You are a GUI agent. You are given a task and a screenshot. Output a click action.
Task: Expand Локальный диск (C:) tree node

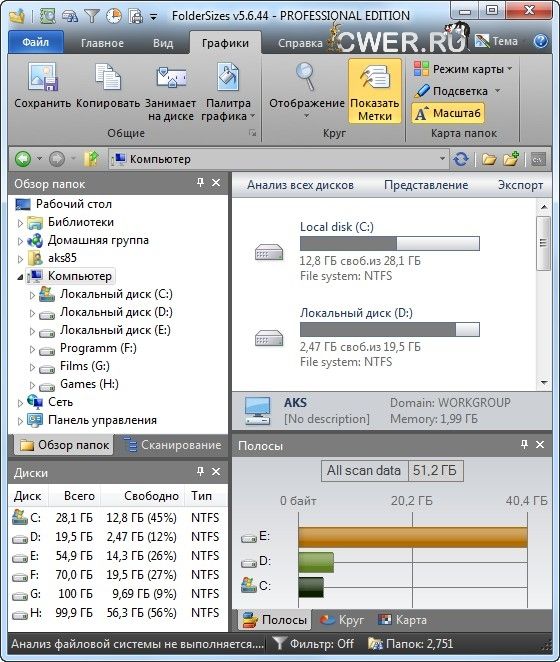point(32,295)
